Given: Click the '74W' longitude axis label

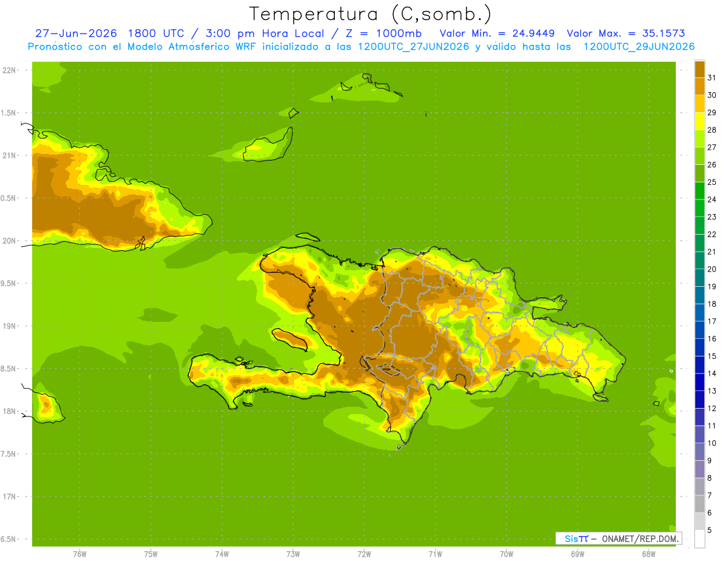Looking at the screenshot, I should (222, 554).
